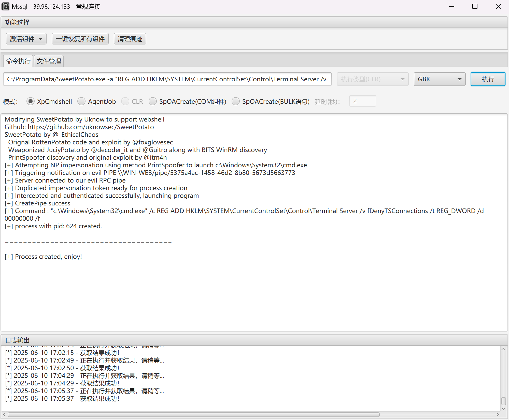Select the XpCmdshell mode radio
Image resolution: width=509 pixels, height=420 pixels.
click(x=31, y=101)
